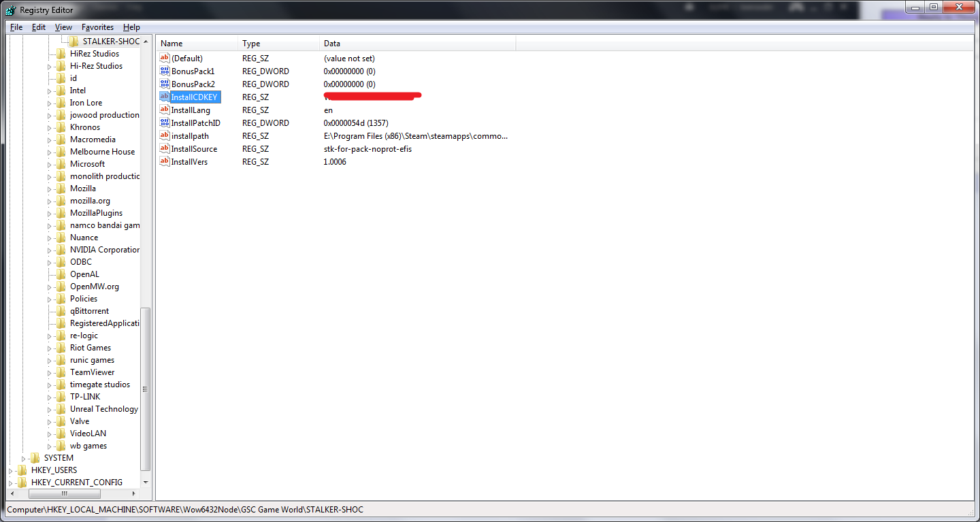Open the Edit menu
980x522 pixels.
39,27
